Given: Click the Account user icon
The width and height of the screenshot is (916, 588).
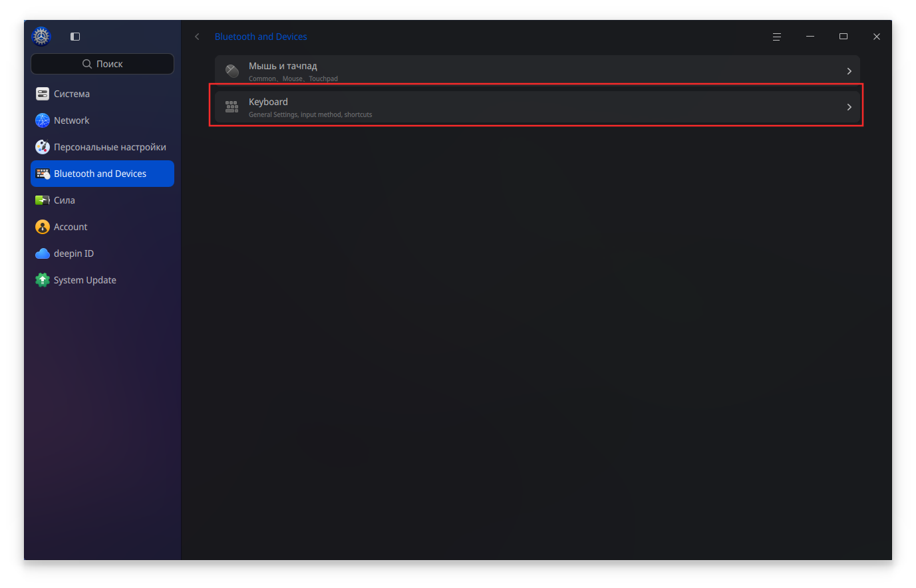Looking at the screenshot, I should point(43,227).
